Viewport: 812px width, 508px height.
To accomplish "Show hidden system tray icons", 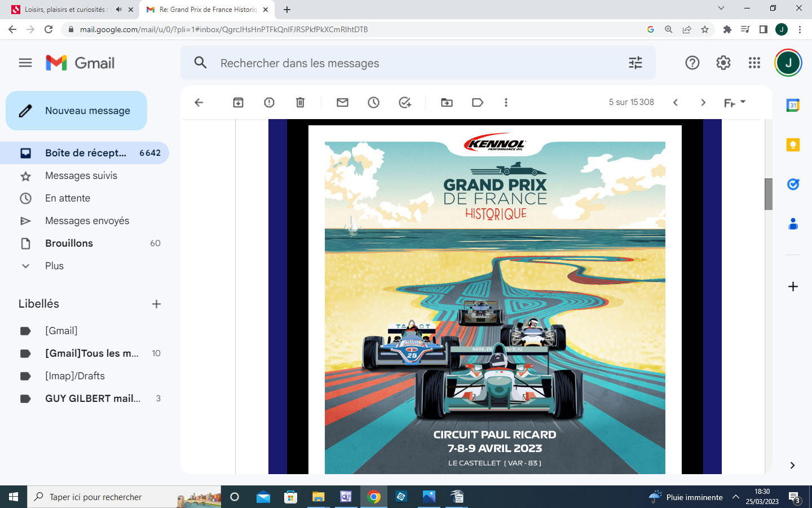I will (736, 497).
